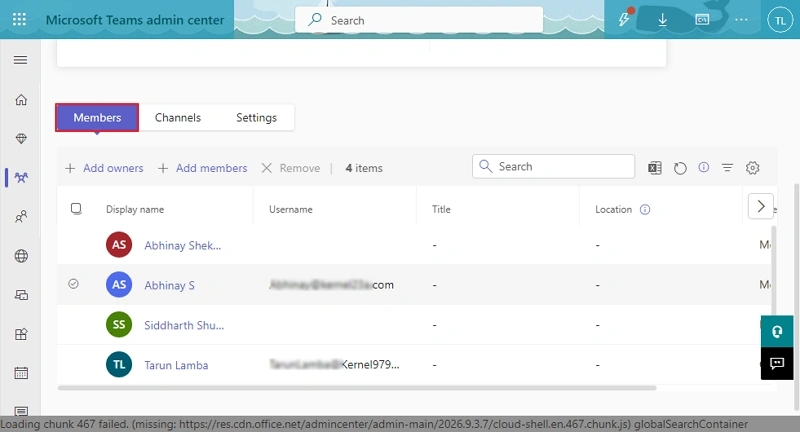Click the Tarun Lamba username ending in Kernel979...
This screenshot has height=432, width=800.
click(334, 364)
